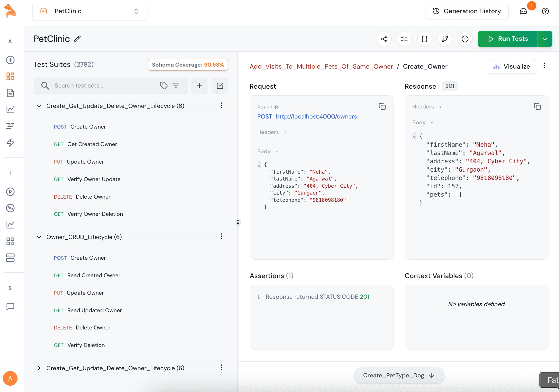This screenshot has width=559, height=392.
Task: Expand the Request Headers section
Action: tap(272, 132)
